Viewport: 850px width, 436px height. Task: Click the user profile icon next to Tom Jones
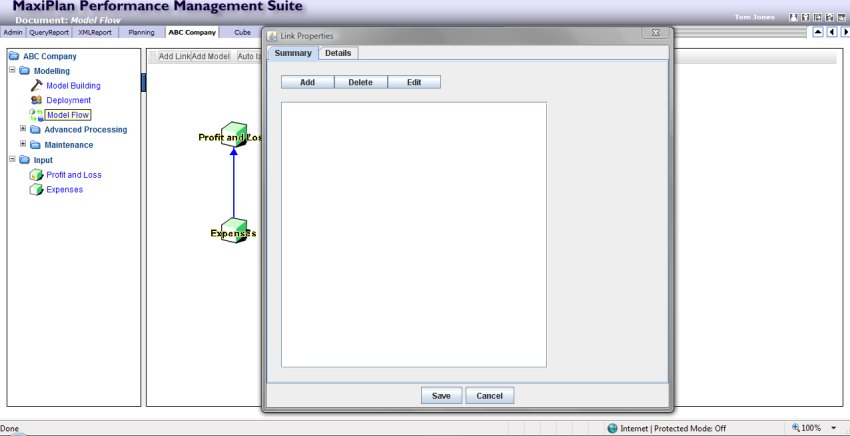click(x=794, y=17)
